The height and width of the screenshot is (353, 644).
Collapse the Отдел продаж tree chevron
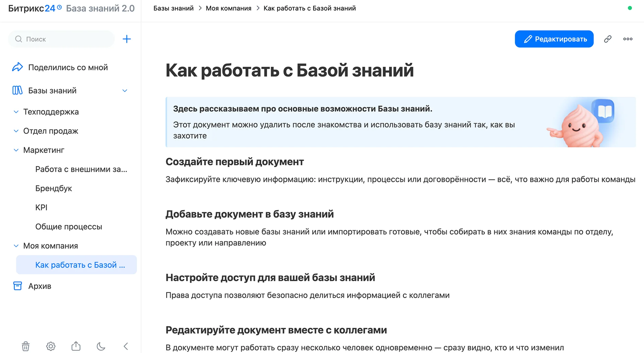click(x=16, y=131)
